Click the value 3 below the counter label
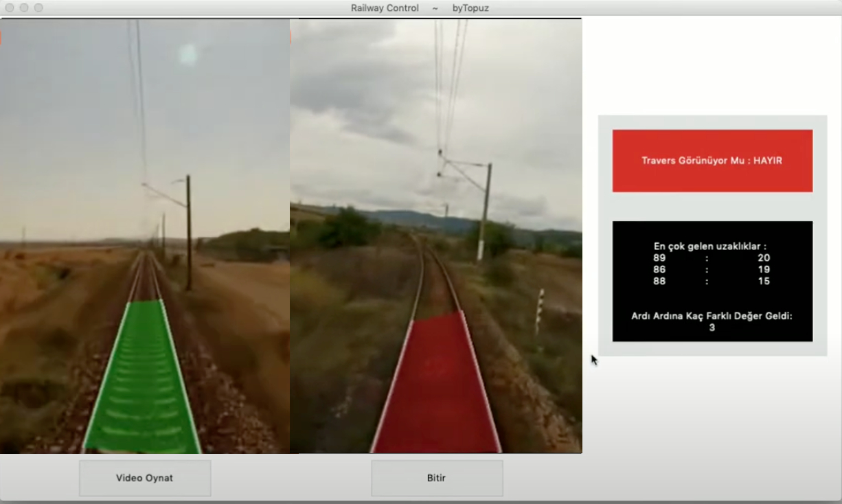 point(712,328)
